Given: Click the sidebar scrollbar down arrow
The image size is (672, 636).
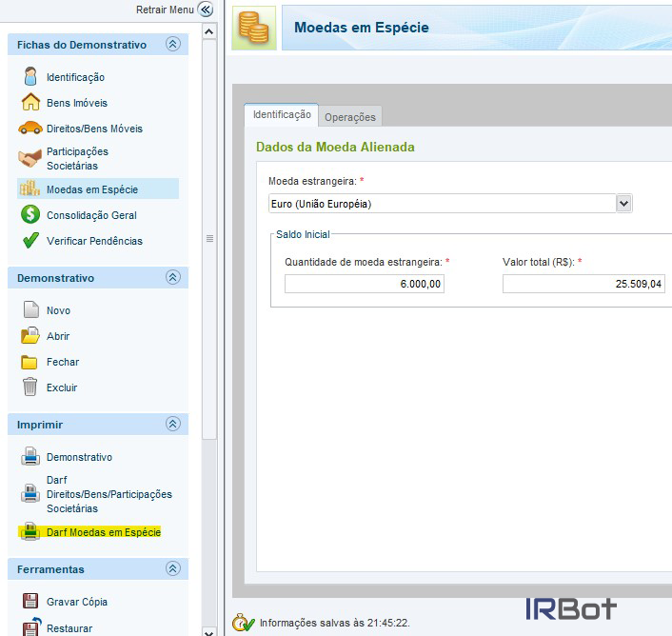Looking at the screenshot, I should click(x=210, y=628).
